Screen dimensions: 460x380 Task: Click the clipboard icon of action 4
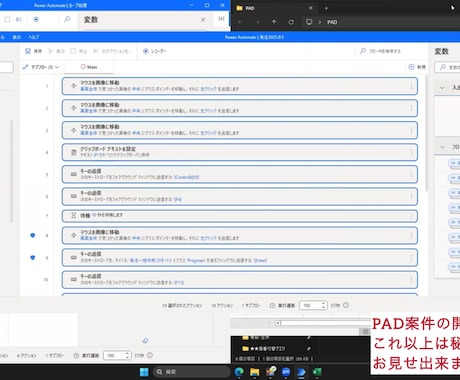(x=74, y=152)
